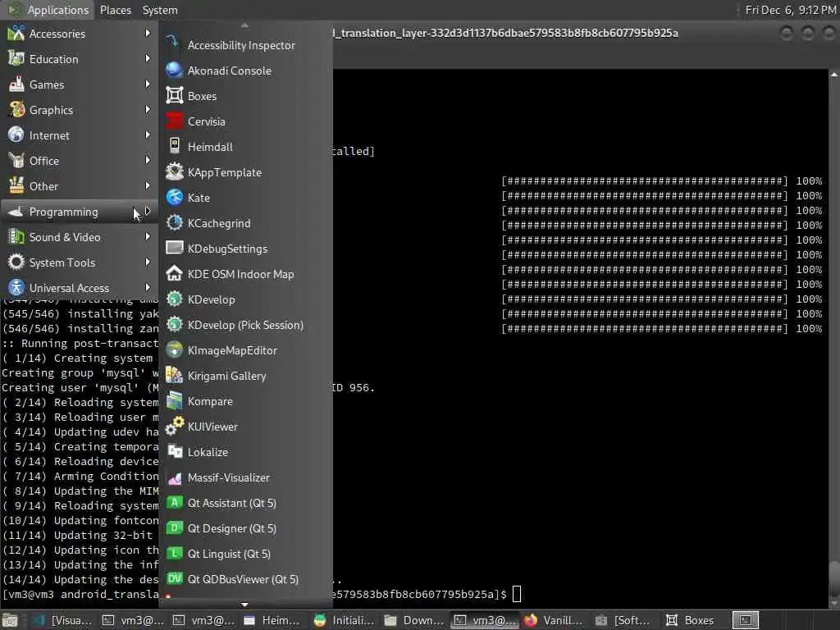This screenshot has width=840, height=630.
Task: Open the Boxes application icon in submenu
Action: [174, 96]
